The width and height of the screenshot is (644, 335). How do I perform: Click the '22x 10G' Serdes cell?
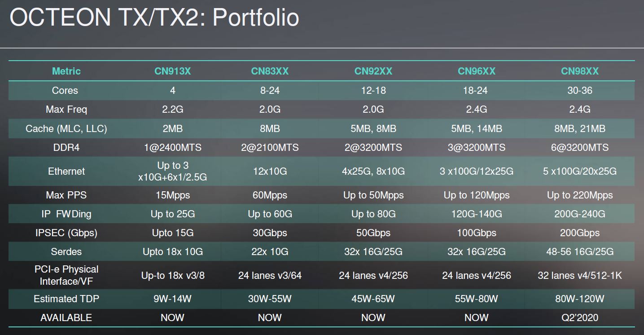point(270,251)
